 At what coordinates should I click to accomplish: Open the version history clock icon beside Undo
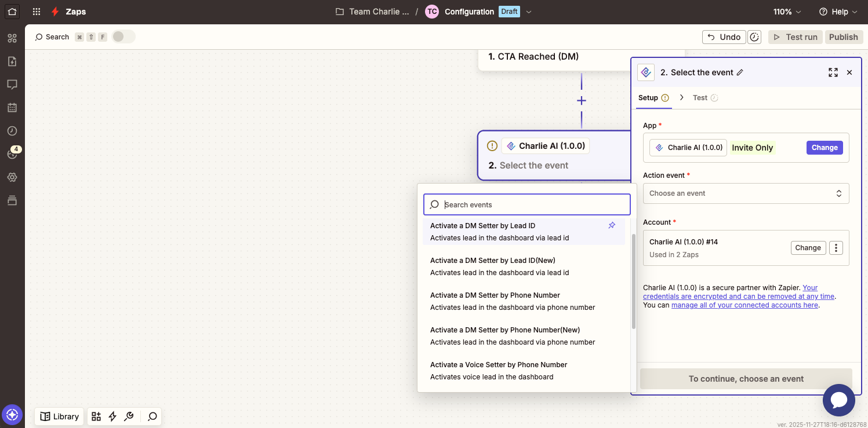pos(754,37)
